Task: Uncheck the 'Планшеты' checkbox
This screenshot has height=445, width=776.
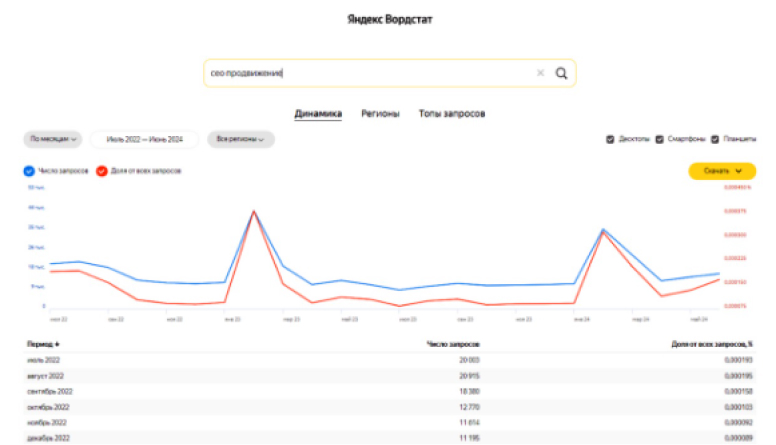Action: [714, 139]
